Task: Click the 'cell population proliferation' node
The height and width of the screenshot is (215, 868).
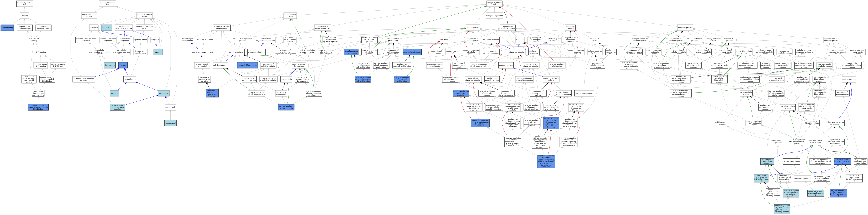Action: [x=393, y=40]
